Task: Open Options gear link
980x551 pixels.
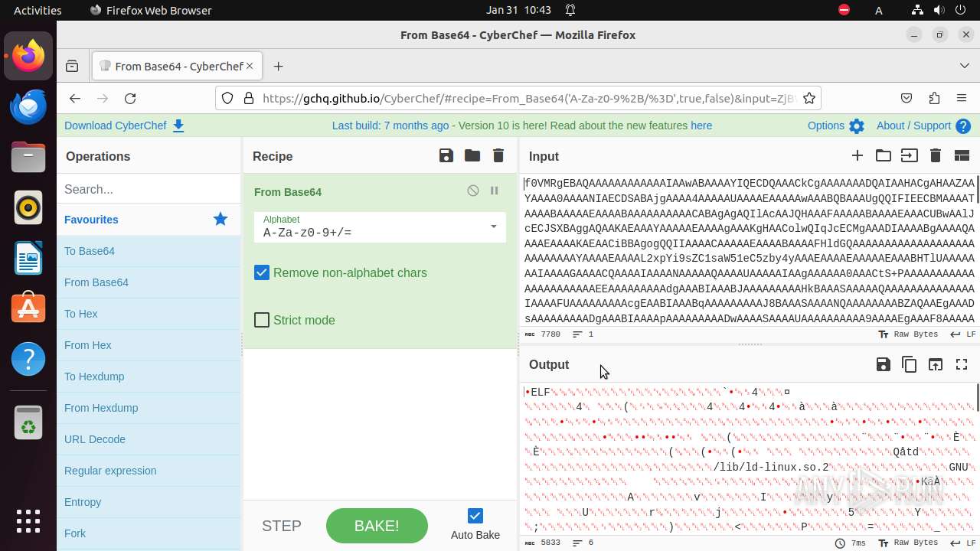Action: coord(835,126)
